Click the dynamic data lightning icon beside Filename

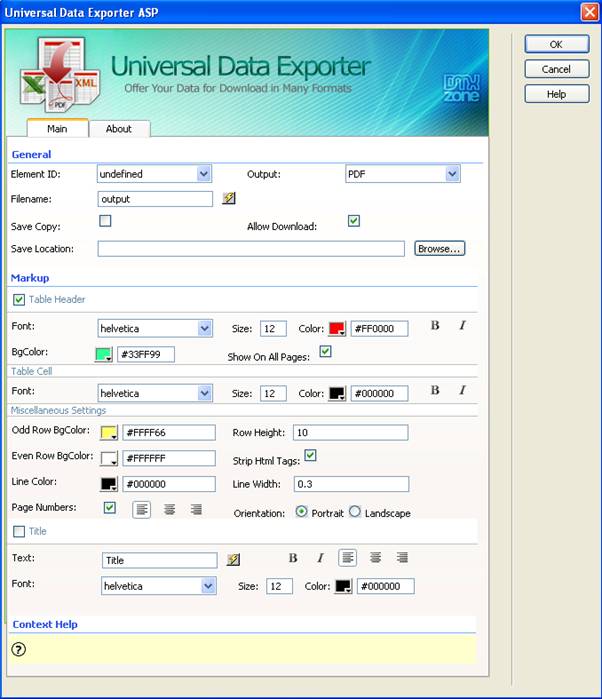tap(229, 198)
